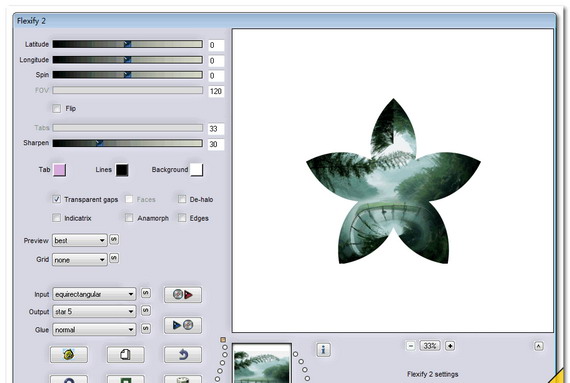Click the green square icon button at bottom

click(x=125, y=379)
